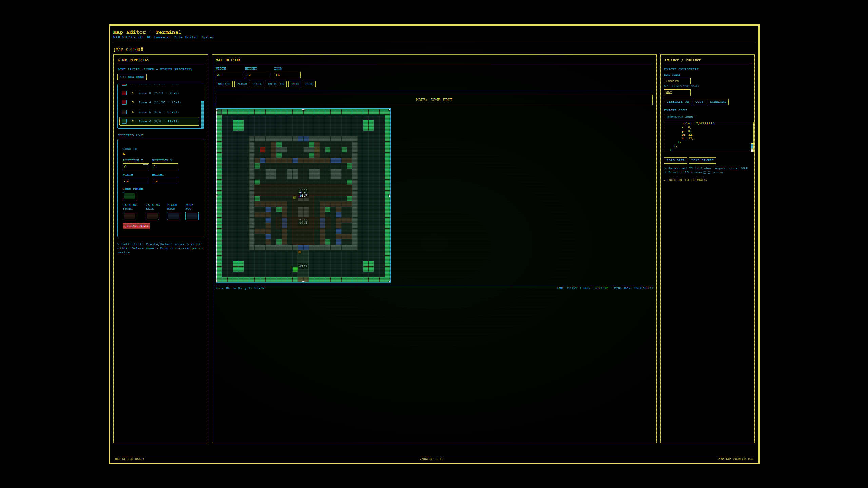
Task: Click the code text area scrollbar thumb
Action: (752, 146)
